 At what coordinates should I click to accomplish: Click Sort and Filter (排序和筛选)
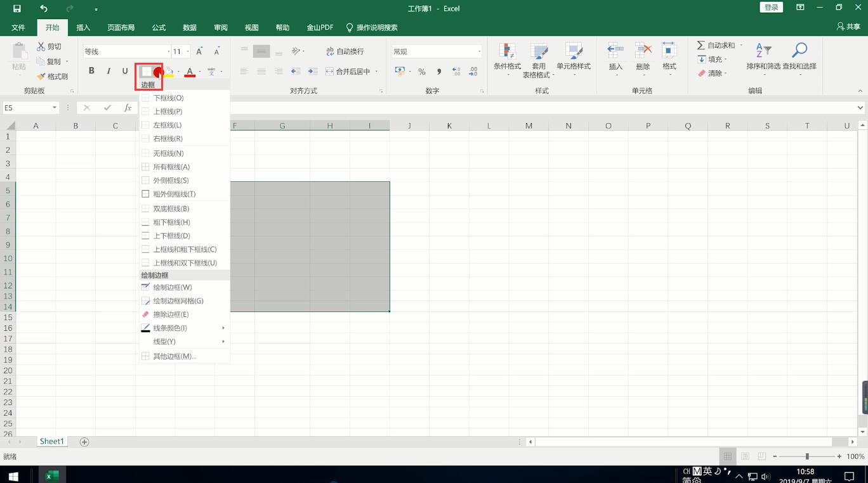(763, 58)
